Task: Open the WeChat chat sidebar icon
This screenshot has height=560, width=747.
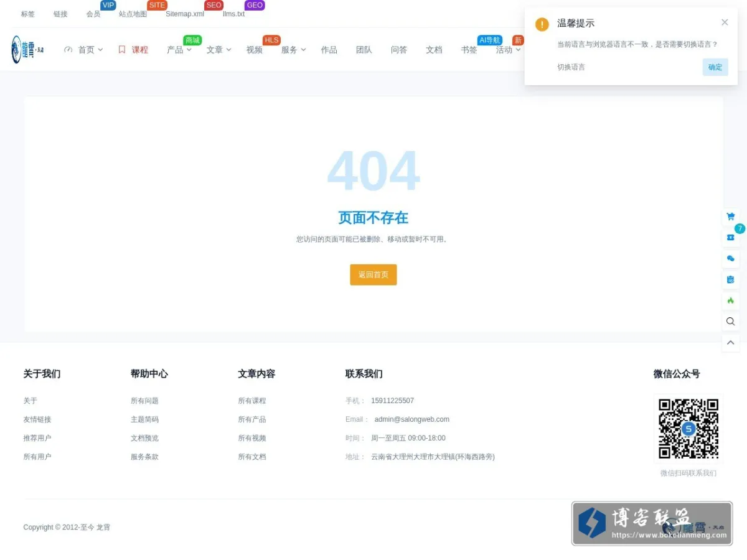Action: (731, 258)
